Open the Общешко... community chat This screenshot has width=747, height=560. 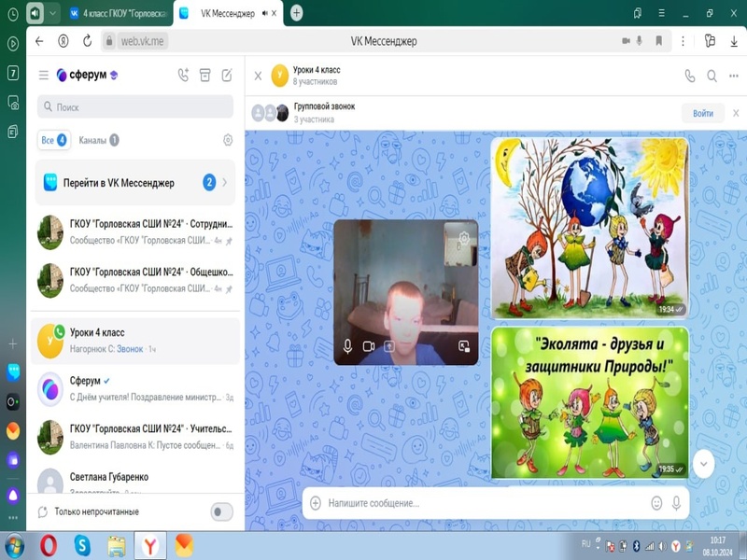(x=135, y=280)
